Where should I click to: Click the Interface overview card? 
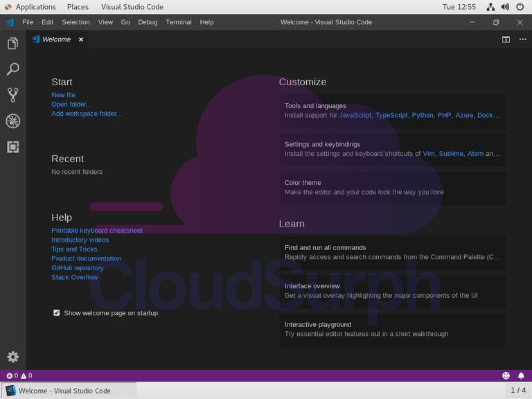pos(393,291)
